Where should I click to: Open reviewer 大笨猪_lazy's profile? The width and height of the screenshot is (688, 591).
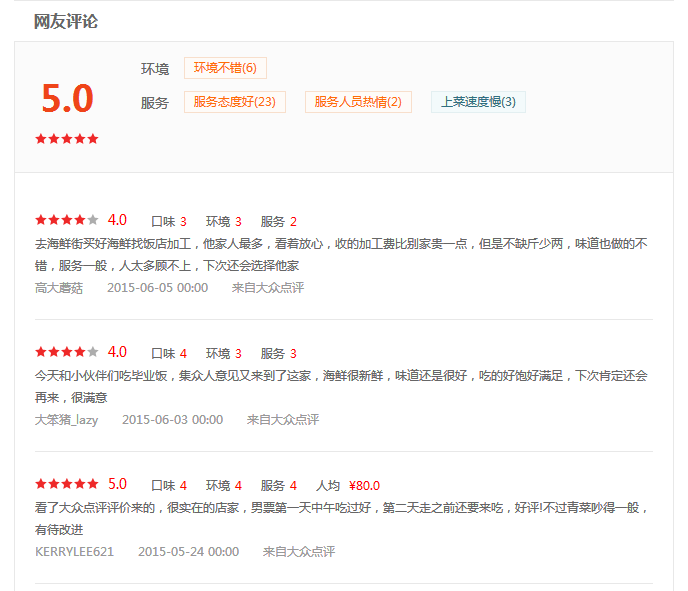point(66,420)
